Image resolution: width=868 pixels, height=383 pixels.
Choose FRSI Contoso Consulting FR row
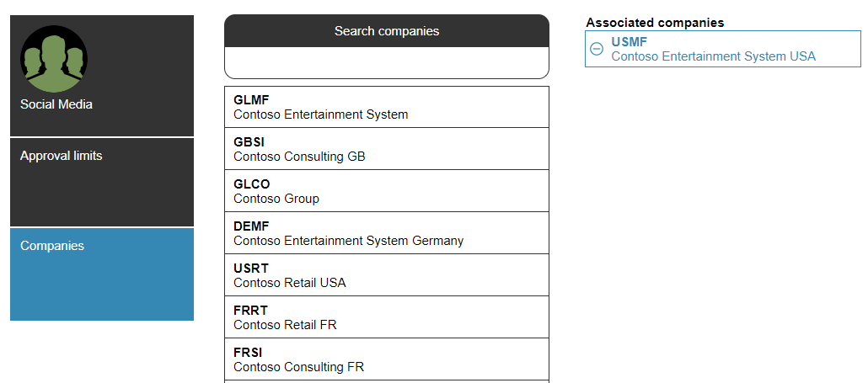point(387,359)
